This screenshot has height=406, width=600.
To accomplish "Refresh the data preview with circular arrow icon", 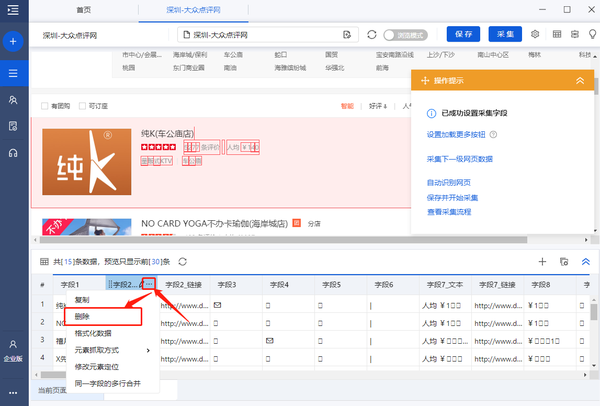I will pyautogui.click(x=183, y=262).
